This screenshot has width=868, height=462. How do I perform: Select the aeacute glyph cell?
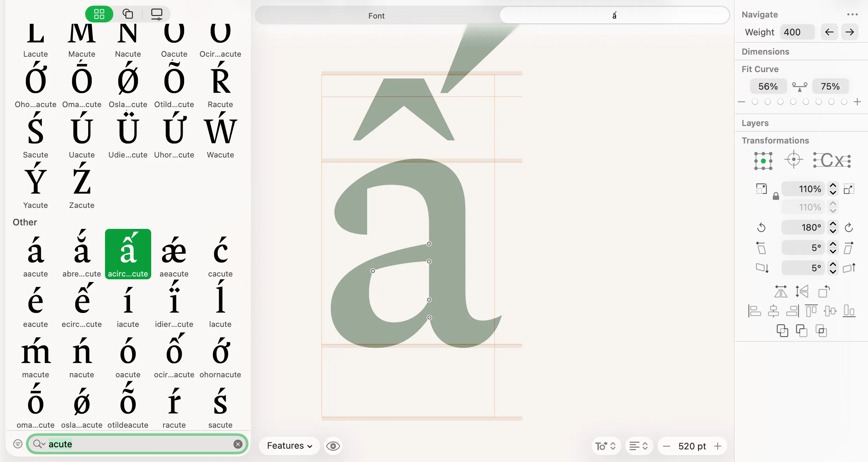[174, 254]
